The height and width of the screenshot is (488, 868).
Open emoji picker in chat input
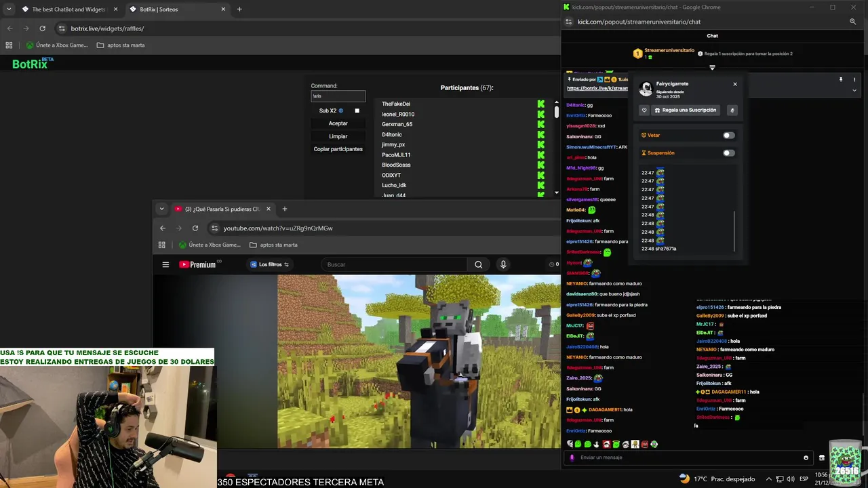806,457
